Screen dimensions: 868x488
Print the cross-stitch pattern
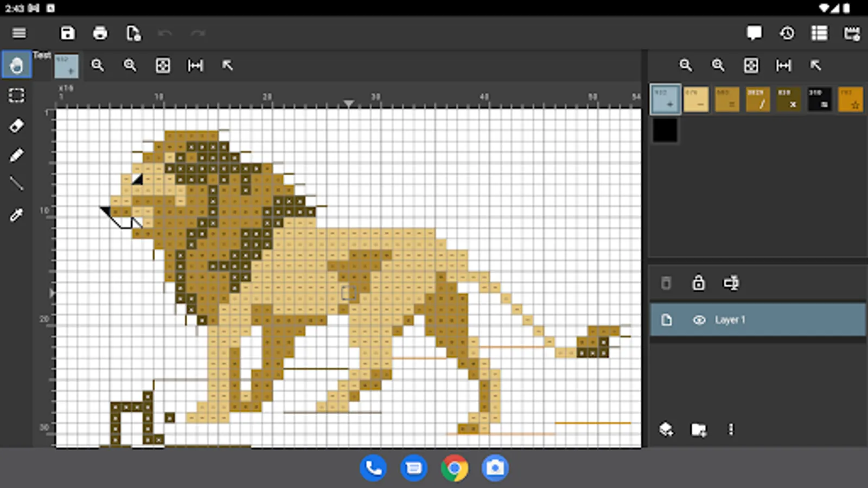100,33
